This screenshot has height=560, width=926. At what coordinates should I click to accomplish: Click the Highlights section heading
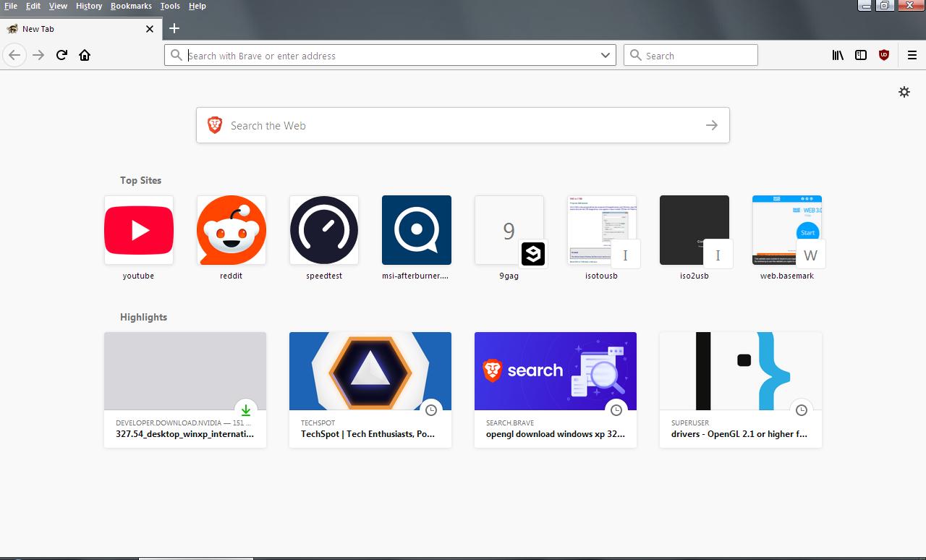click(x=144, y=317)
